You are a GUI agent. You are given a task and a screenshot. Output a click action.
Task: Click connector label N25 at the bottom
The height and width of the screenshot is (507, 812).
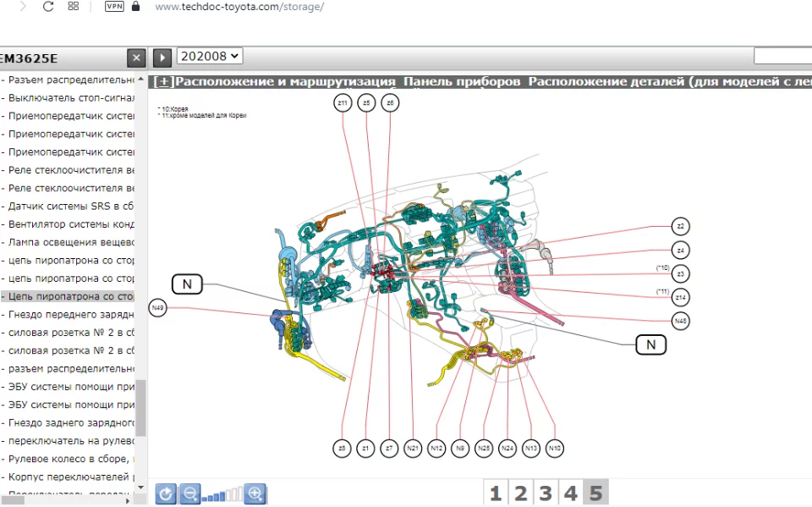point(484,449)
